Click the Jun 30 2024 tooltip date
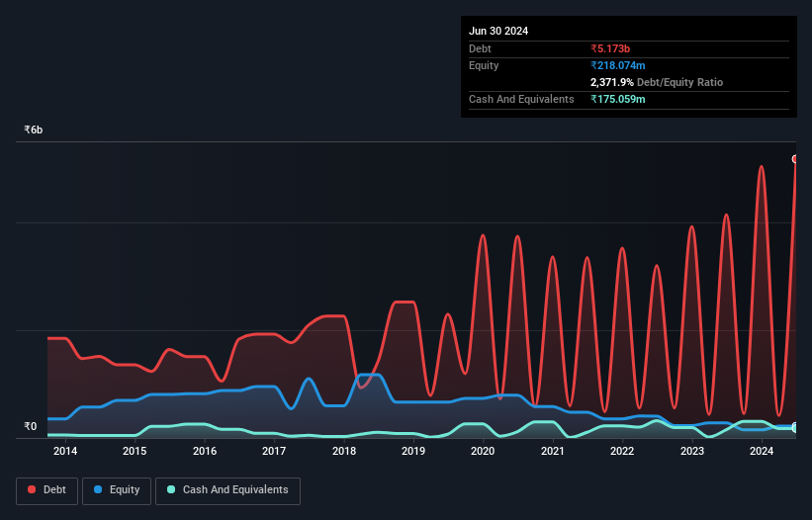Image resolution: width=812 pixels, height=520 pixels. [x=498, y=31]
